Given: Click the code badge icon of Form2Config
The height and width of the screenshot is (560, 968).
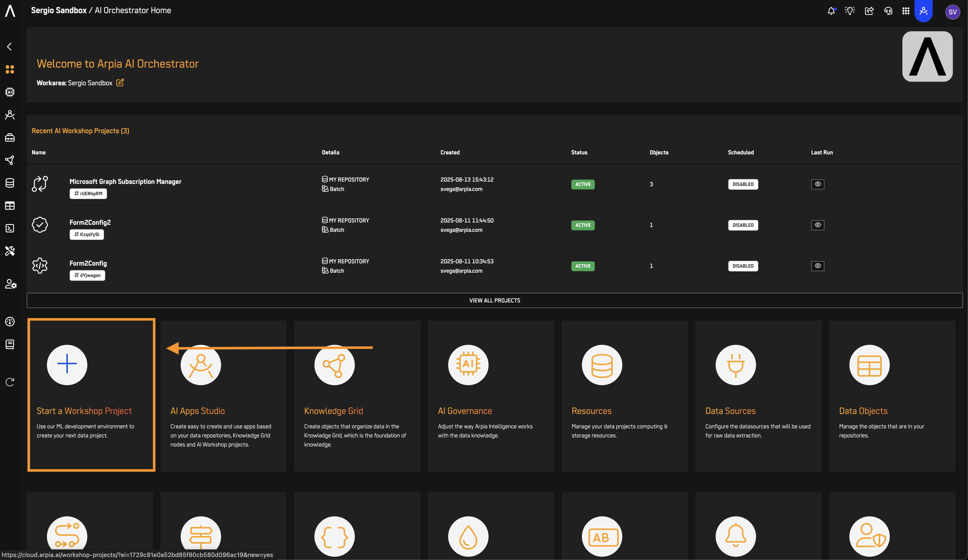Looking at the screenshot, I should [x=40, y=265].
